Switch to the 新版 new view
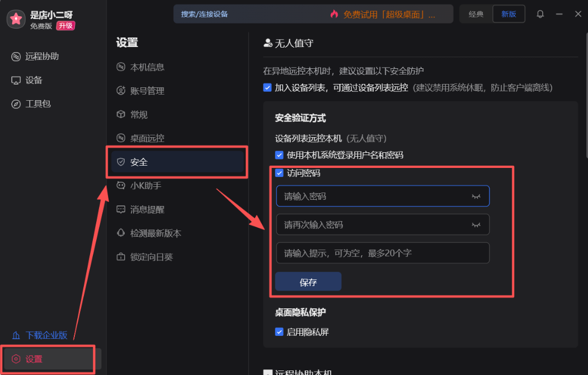The height and width of the screenshot is (375, 588). (509, 14)
